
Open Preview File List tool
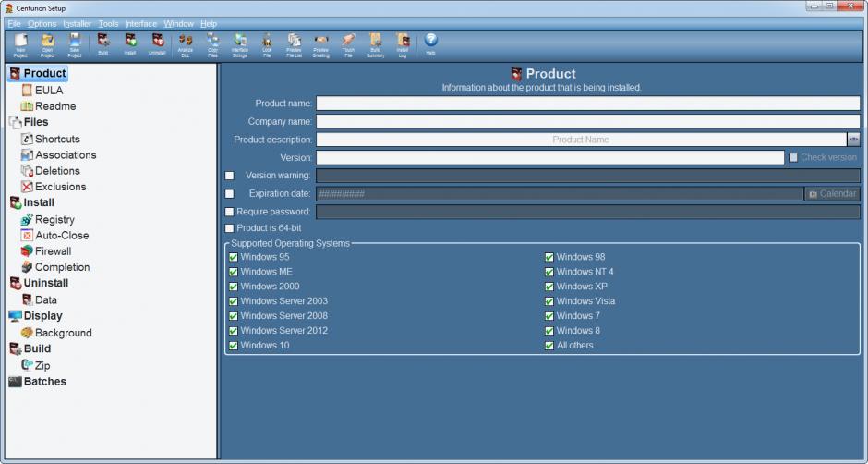tap(294, 45)
